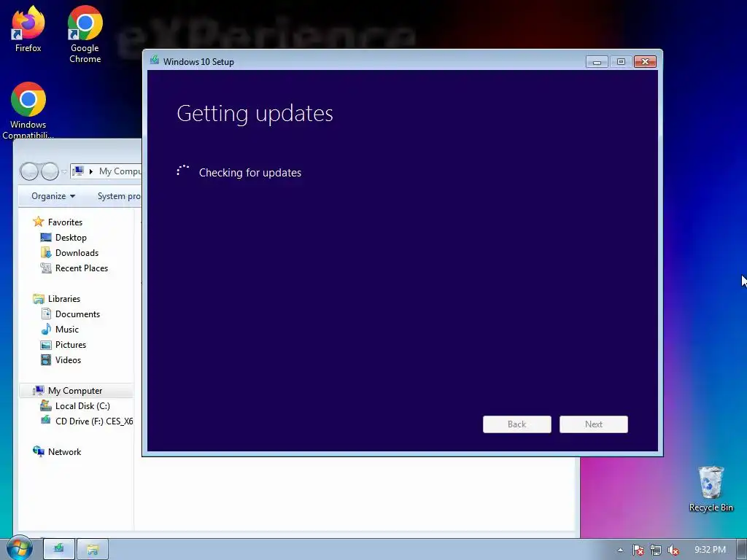The width and height of the screenshot is (747, 560).
Task: Open Recent Places in Explorer sidebar
Action: pos(74,268)
